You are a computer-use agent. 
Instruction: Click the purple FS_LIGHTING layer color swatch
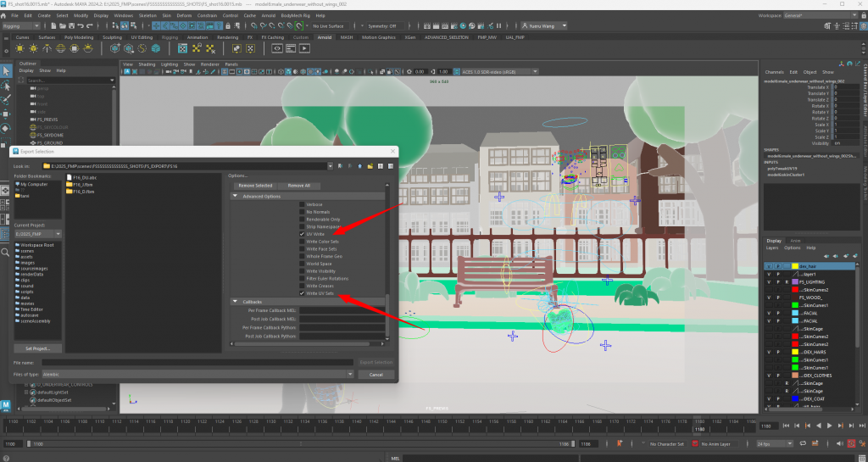[x=795, y=281]
